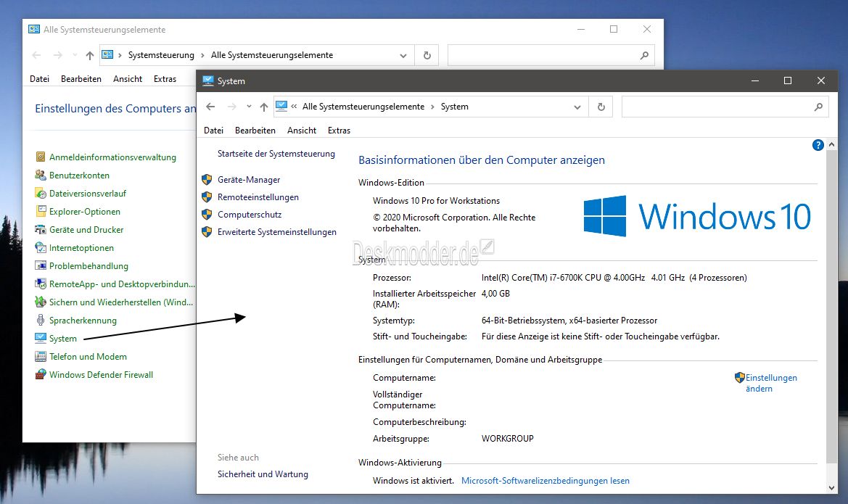Screen dimensions: 848x504
Task: Open Extras menu in back window
Action: 165,79
